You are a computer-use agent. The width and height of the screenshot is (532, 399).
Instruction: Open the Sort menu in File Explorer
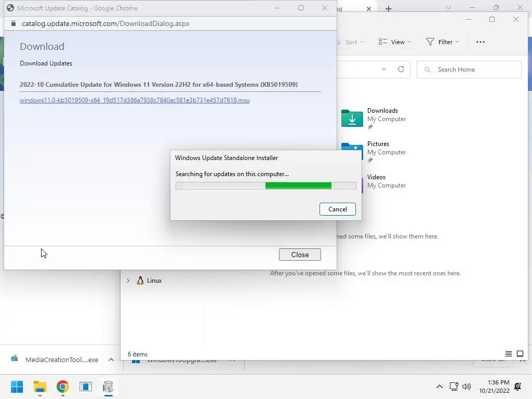click(351, 42)
